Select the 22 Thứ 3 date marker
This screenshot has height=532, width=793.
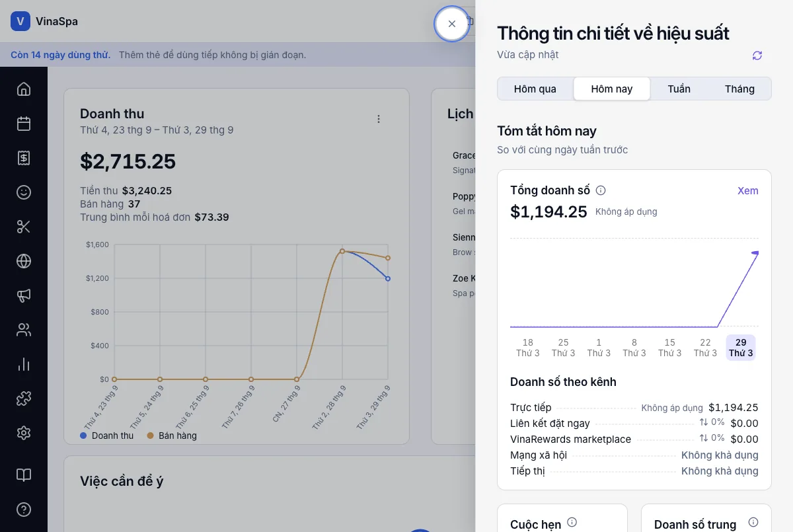click(705, 348)
